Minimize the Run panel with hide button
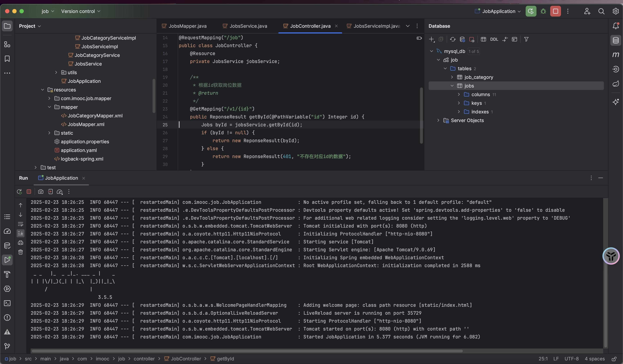Screen dimensions: 623x364 pyautogui.click(x=600, y=178)
